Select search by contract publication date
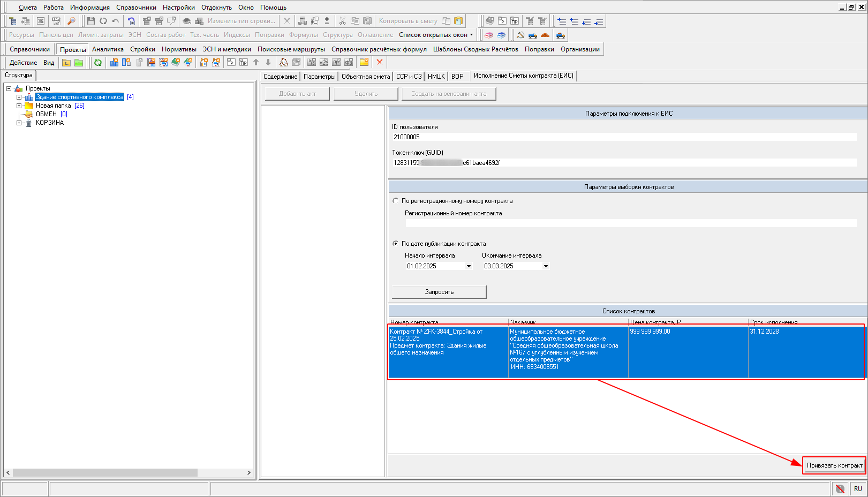 (396, 244)
